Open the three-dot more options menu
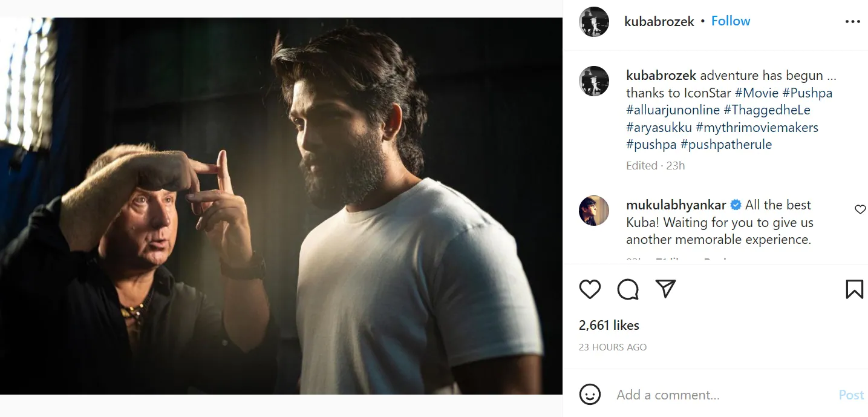The image size is (868, 417). click(x=852, y=22)
